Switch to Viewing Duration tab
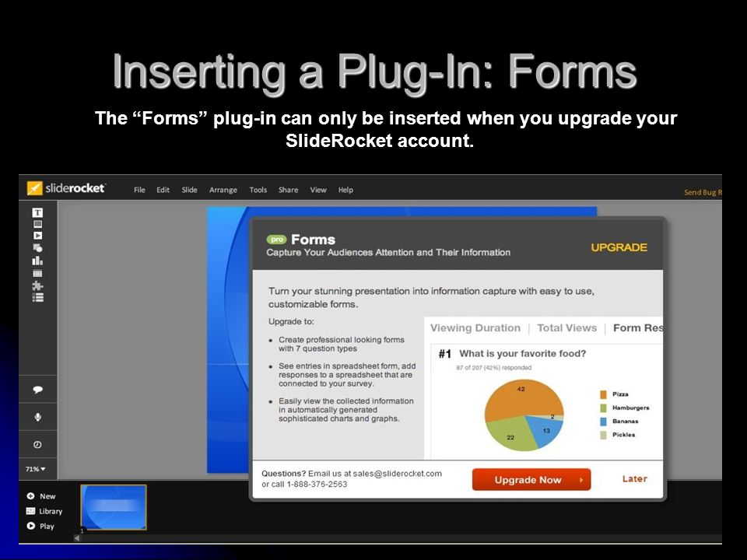The image size is (747, 560). tap(475, 327)
